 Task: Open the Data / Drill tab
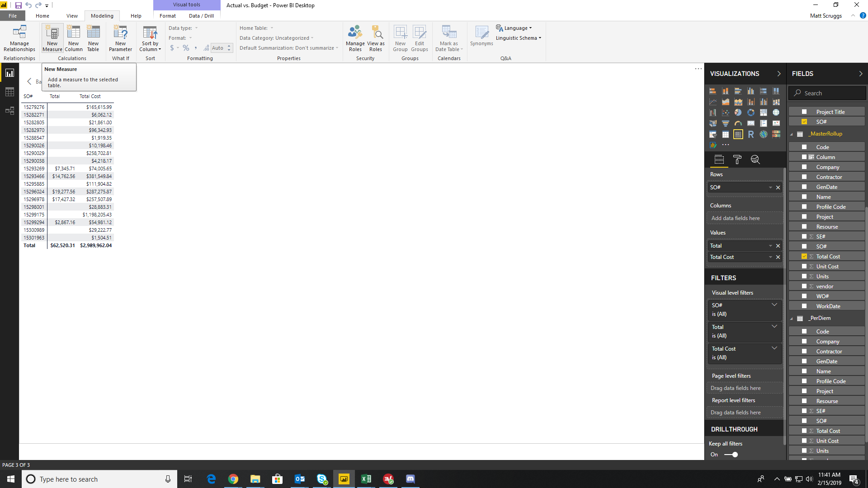[x=201, y=16]
